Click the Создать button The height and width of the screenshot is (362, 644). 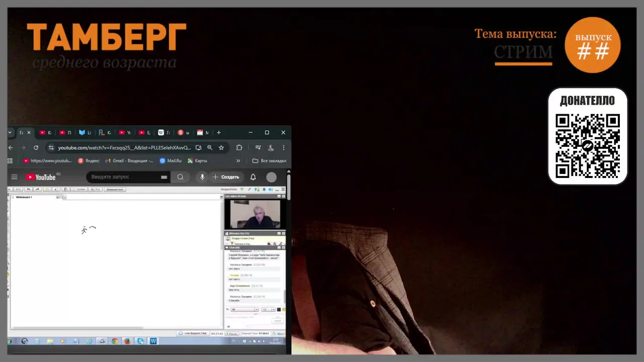(226, 177)
